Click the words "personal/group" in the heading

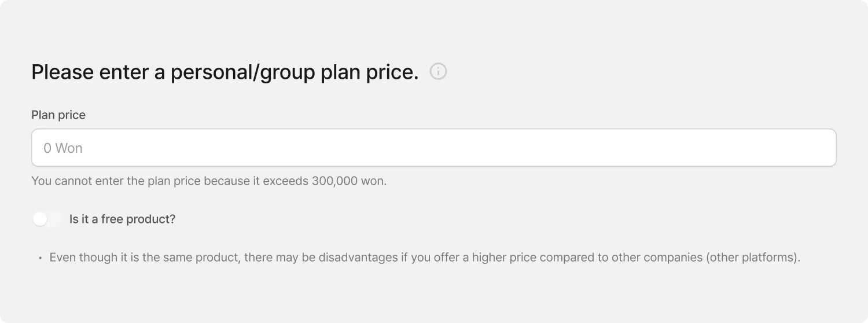point(243,72)
